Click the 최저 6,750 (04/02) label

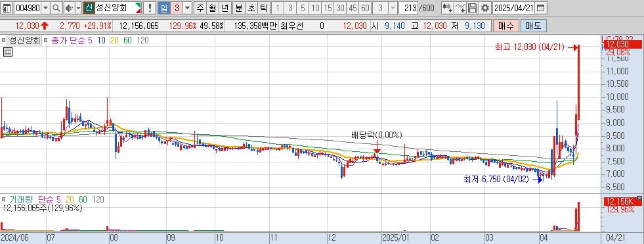coord(496,179)
